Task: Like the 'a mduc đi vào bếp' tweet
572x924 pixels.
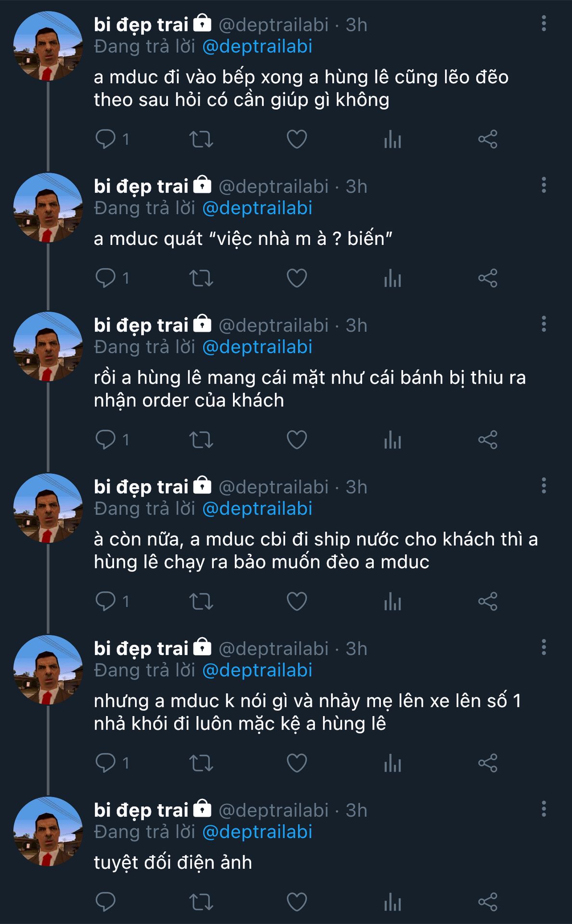Action: pos(297,139)
